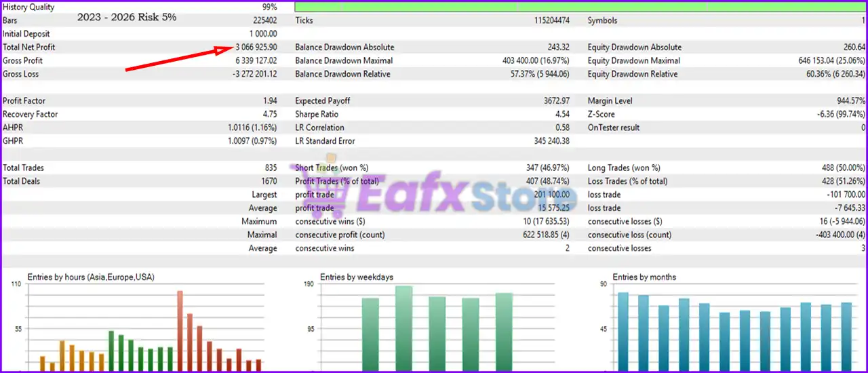This screenshot has height=373, width=868.
Task: Select the Sharpe Ratio value 4.54
Action: pyautogui.click(x=561, y=115)
